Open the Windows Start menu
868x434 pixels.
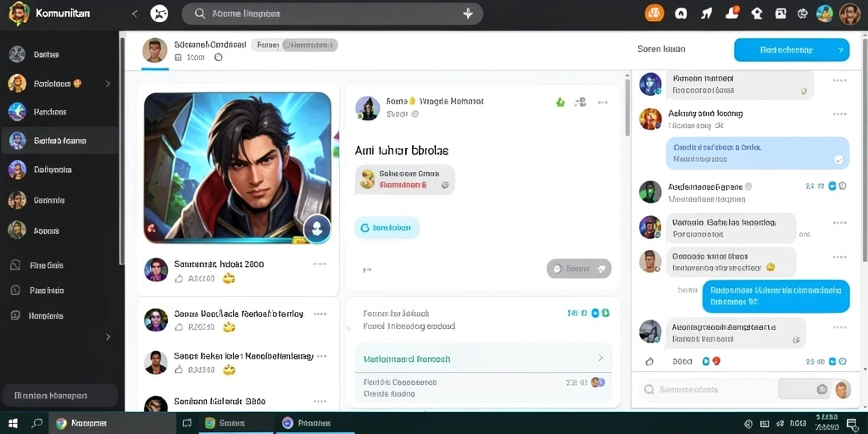point(13,424)
